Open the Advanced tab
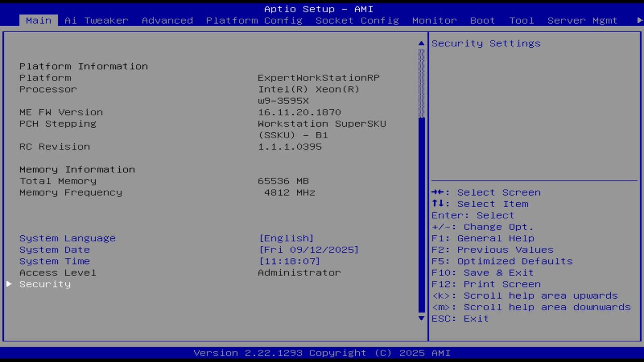Image resolution: width=644 pixels, height=362 pixels. point(167,21)
